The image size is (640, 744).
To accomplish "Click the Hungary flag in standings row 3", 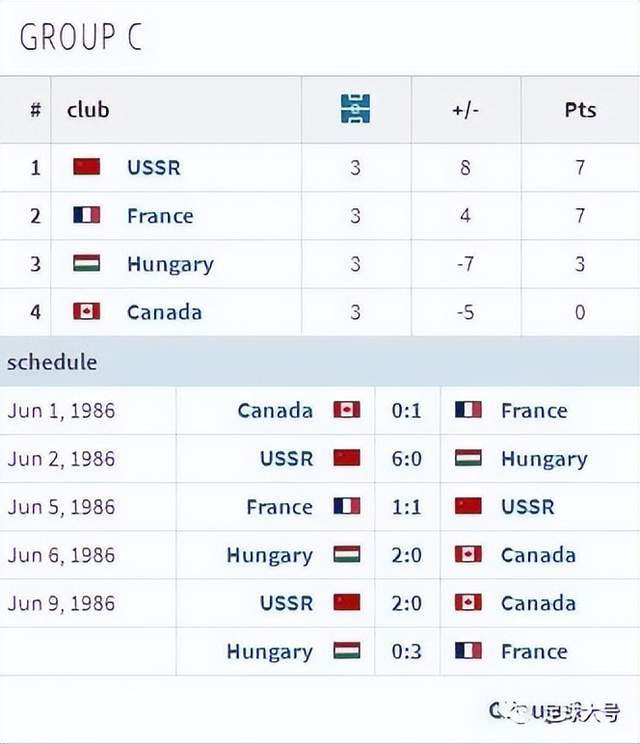I will [x=87, y=263].
